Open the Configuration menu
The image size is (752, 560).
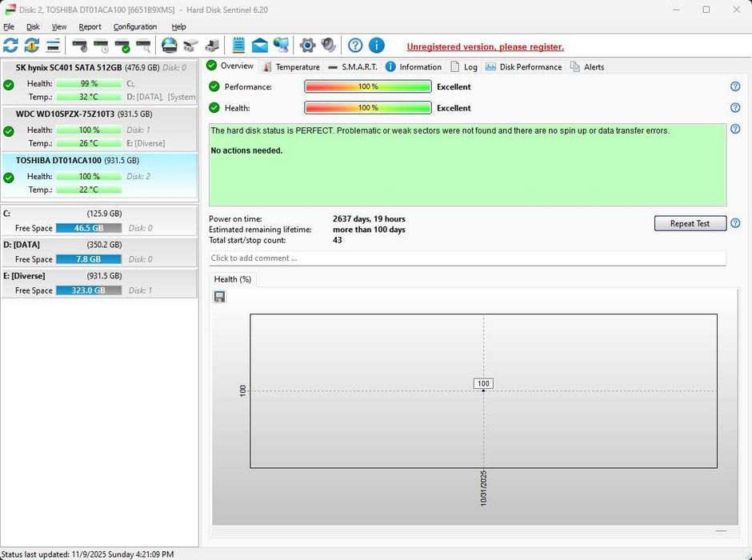(134, 27)
